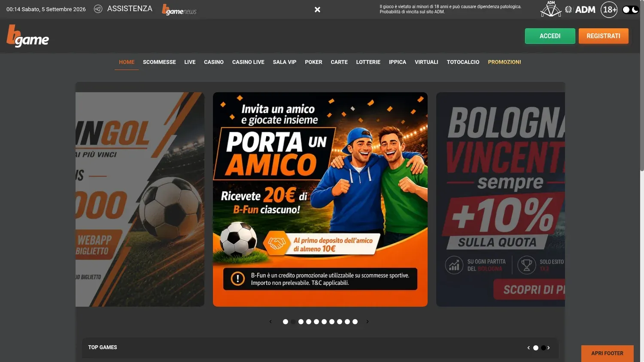Open the PROMOZIONI menu item
This screenshot has width=644, height=362.
[x=504, y=62]
